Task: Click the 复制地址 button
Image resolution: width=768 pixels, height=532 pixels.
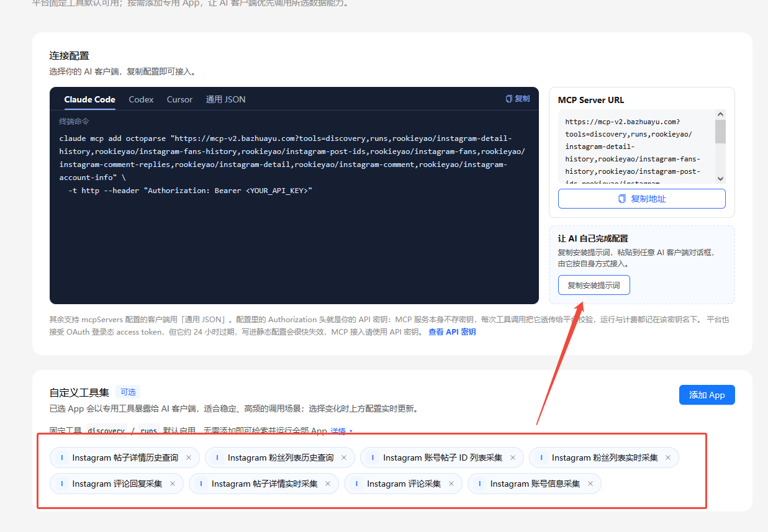Action: coord(642,199)
